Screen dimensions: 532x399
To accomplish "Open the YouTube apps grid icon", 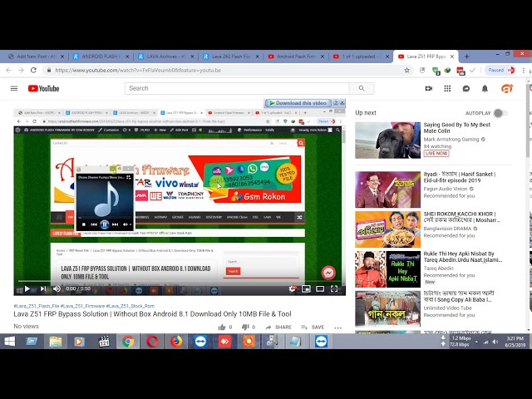I will coord(447,89).
